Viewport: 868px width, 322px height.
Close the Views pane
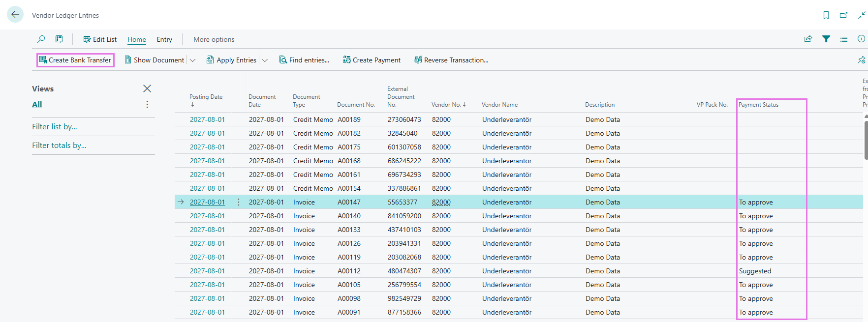point(147,88)
